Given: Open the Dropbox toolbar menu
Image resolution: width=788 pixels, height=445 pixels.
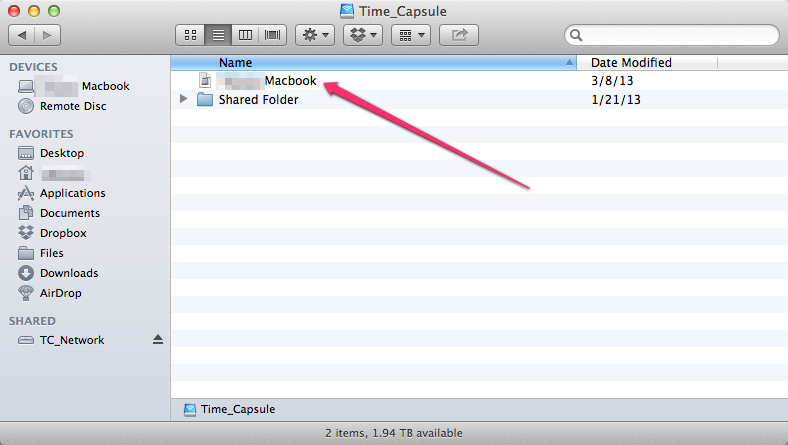Looking at the screenshot, I should 363,35.
